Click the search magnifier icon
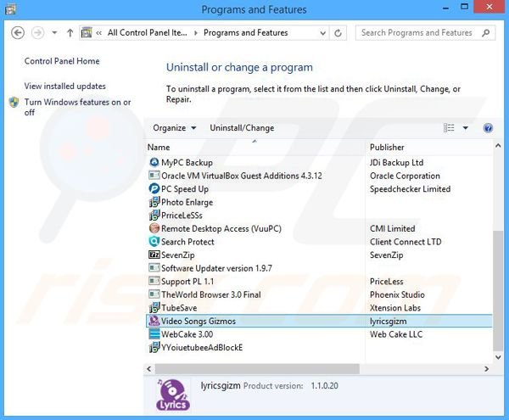The height and width of the screenshot is (420, 509). coord(486,33)
